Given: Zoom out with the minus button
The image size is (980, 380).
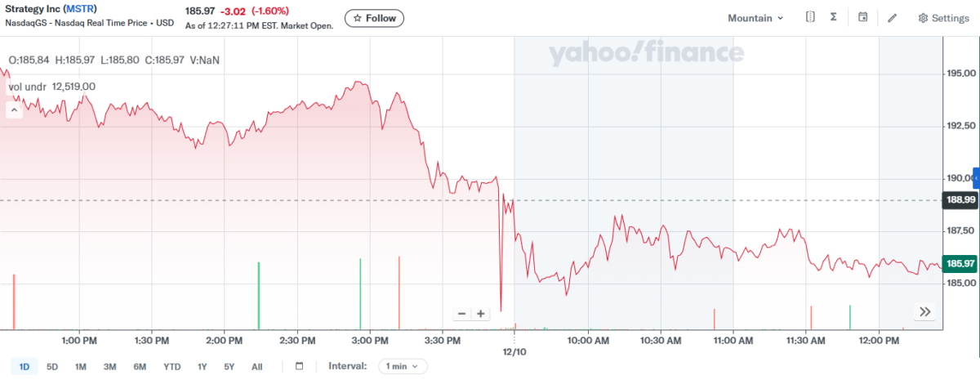Looking at the screenshot, I should (462, 313).
